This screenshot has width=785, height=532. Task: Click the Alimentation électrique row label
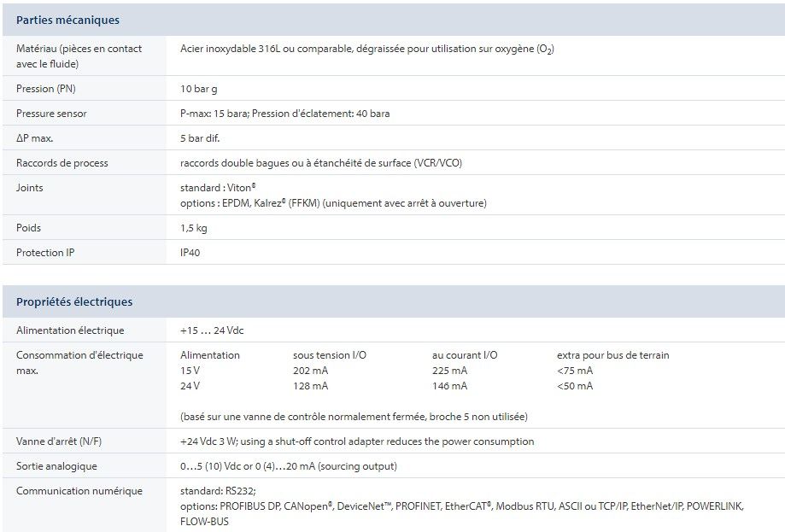coord(70,330)
